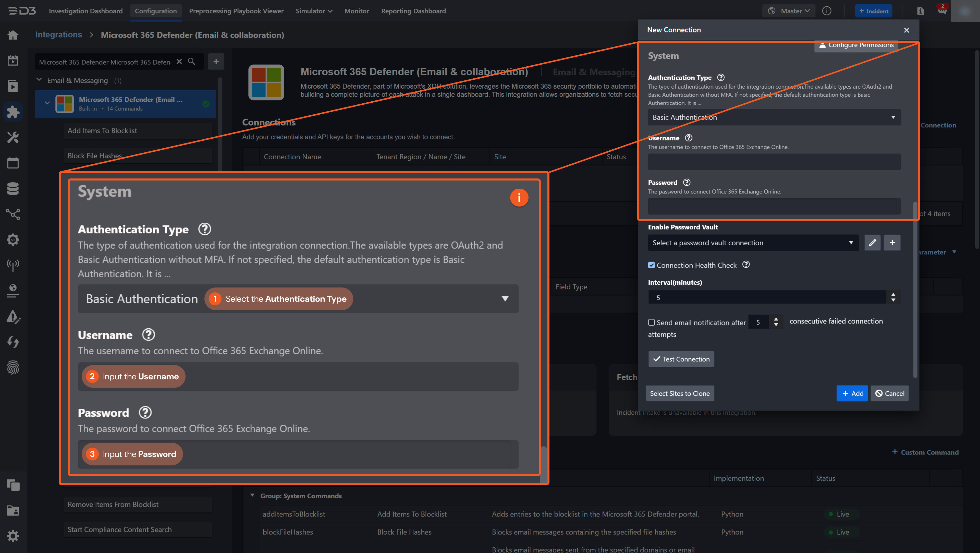Open the Reporting Dashboard menu item
This screenshot has width=980, height=553.
(413, 11)
